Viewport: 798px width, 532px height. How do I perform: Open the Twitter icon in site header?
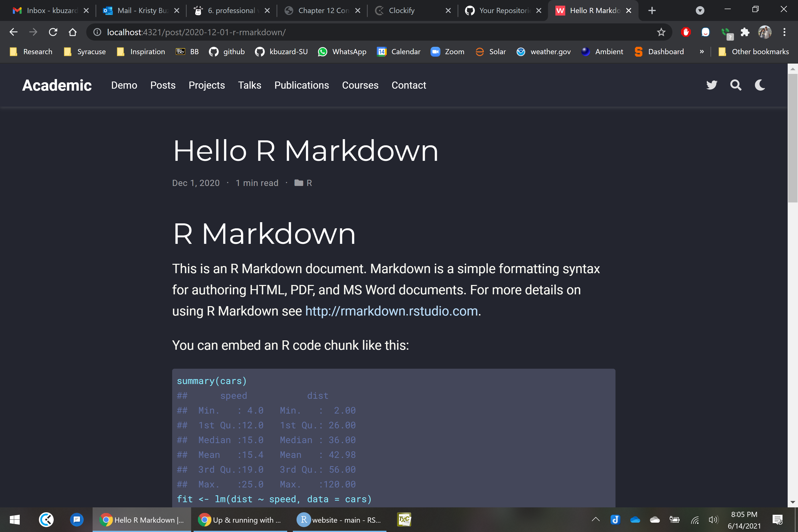coord(712,85)
